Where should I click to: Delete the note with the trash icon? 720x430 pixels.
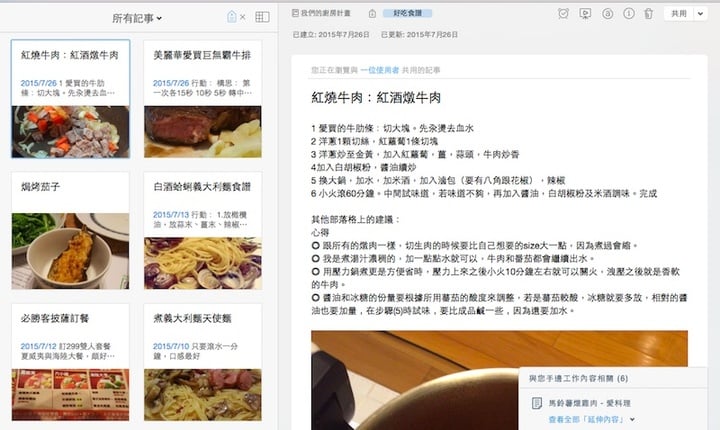tap(648, 14)
